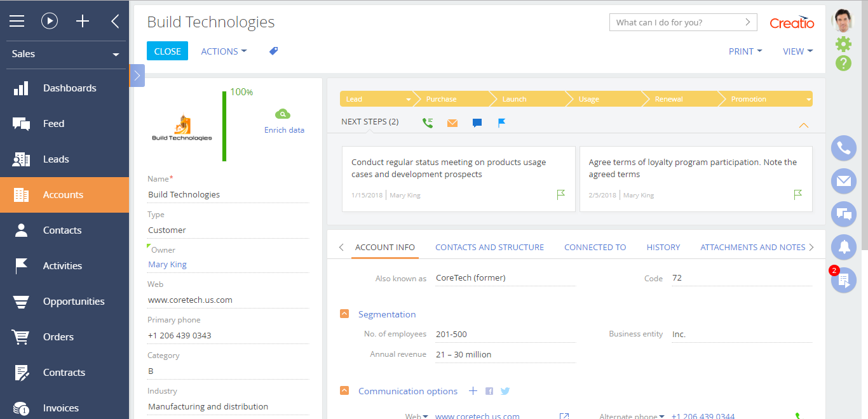Collapse the Communication options section
Viewport: 868px width, 419px height.
click(344, 391)
